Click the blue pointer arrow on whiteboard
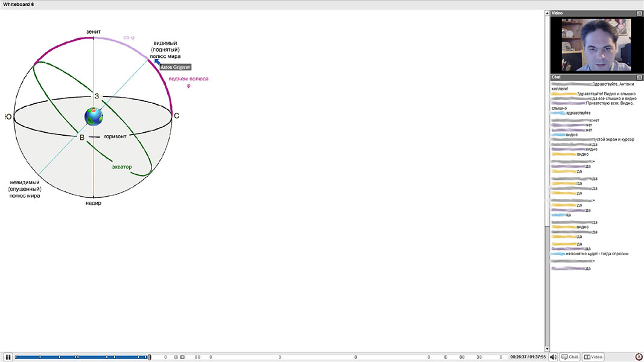 156,61
